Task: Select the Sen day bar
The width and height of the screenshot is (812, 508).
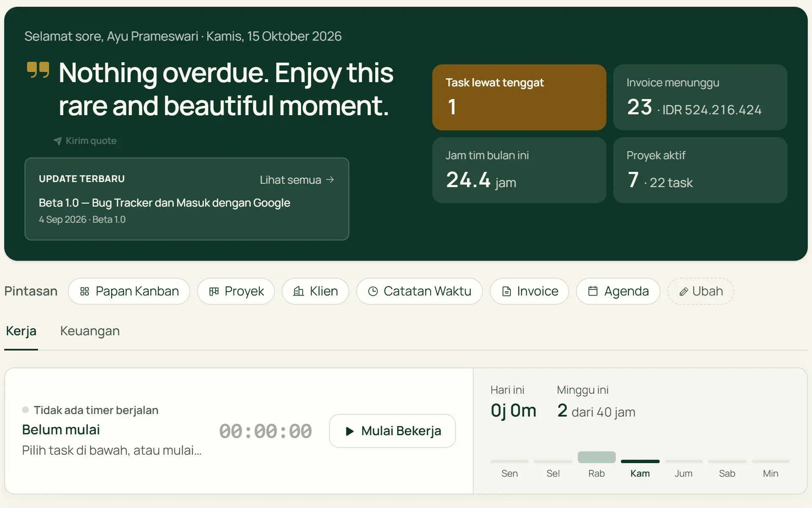Action: pos(510,461)
